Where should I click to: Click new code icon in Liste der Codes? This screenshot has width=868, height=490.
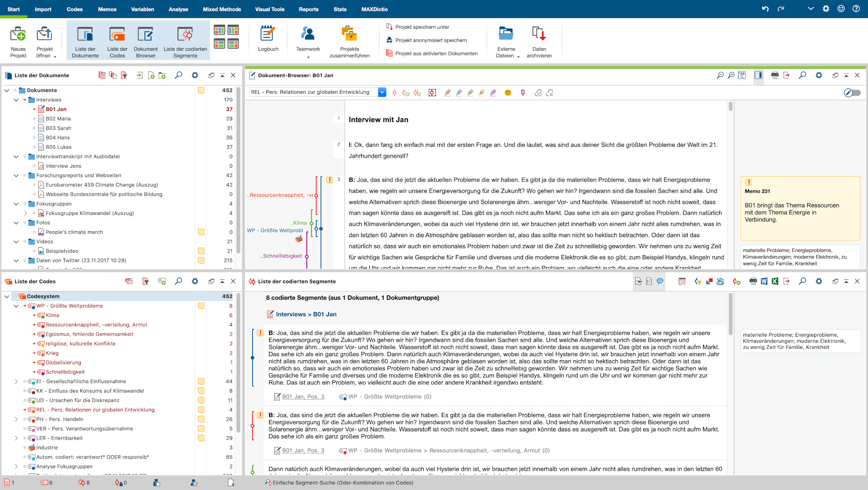click(x=162, y=281)
